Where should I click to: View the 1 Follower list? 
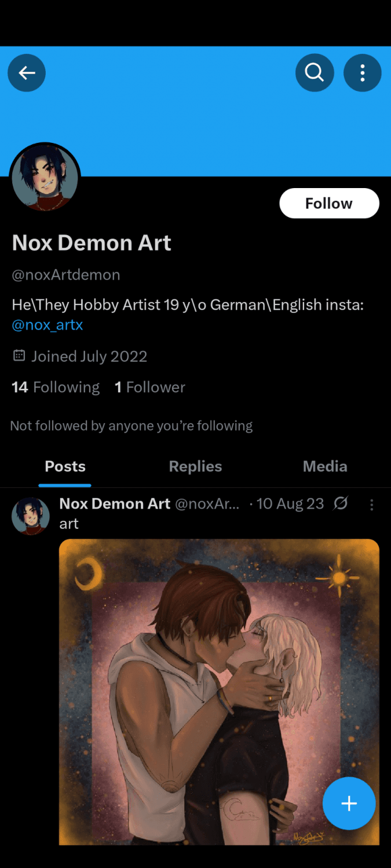point(149,387)
